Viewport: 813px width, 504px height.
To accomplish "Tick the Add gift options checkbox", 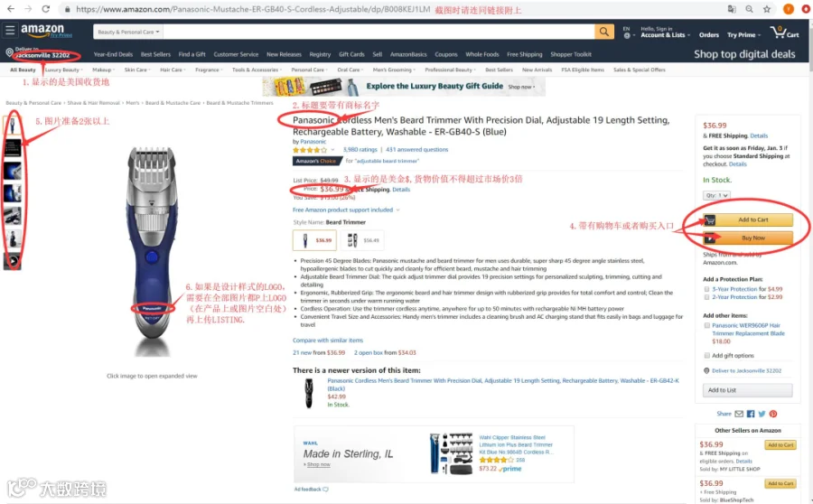I will pos(706,355).
